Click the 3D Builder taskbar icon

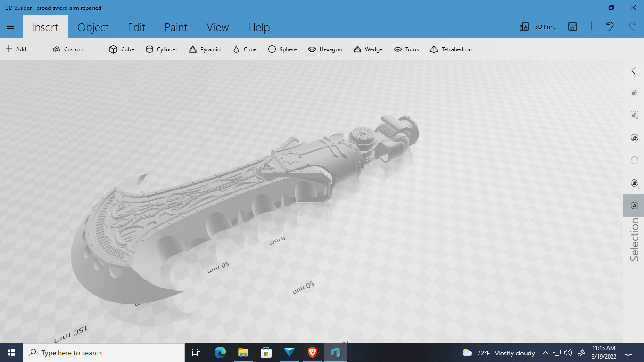pos(336,353)
